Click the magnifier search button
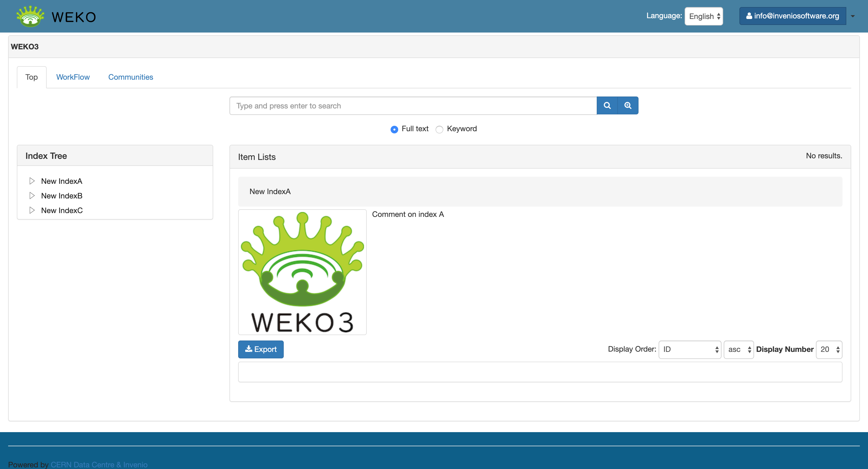The image size is (868, 469). coord(607,105)
